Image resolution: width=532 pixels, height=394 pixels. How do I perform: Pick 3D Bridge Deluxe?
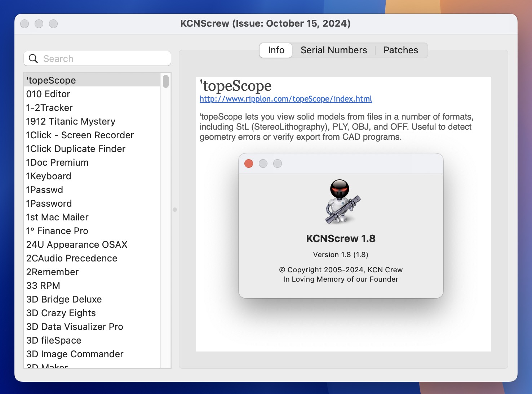(92, 299)
